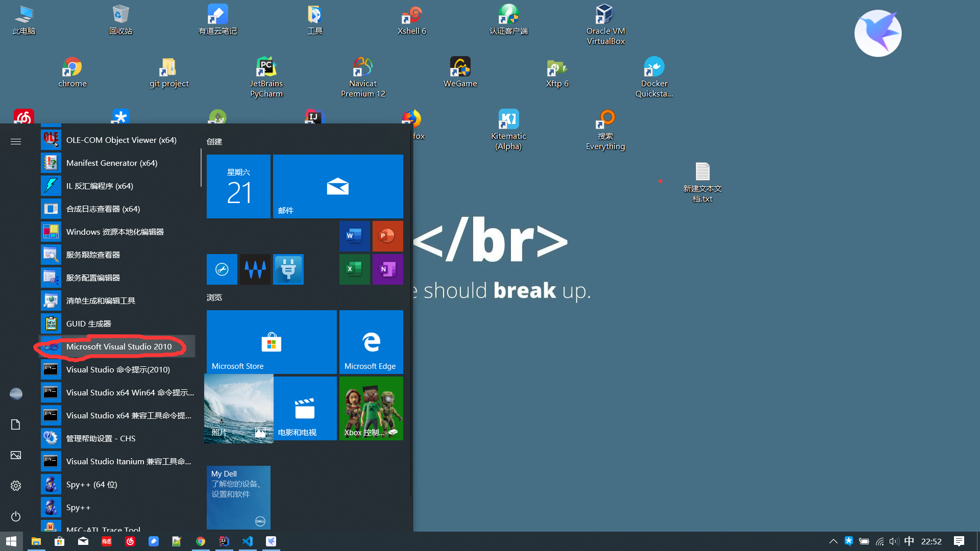Click the volume speaker tray icon
The width and height of the screenshot is (980, 551).
point(894,541)
